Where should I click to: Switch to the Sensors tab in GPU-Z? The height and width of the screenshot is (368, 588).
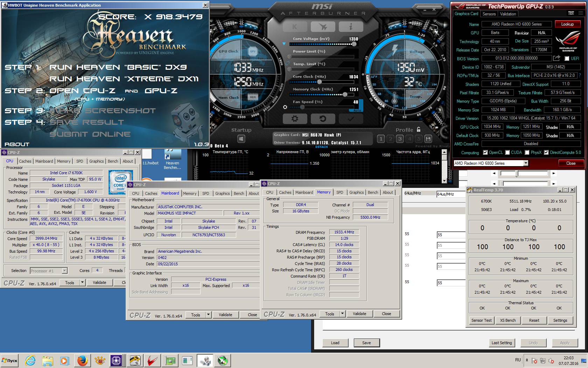point(489,14)
